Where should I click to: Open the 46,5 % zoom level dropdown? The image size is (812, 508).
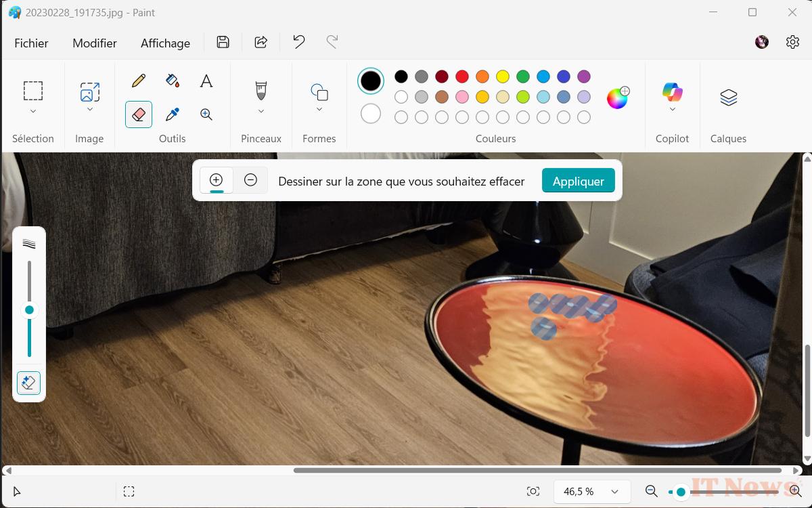pos(592,492)
